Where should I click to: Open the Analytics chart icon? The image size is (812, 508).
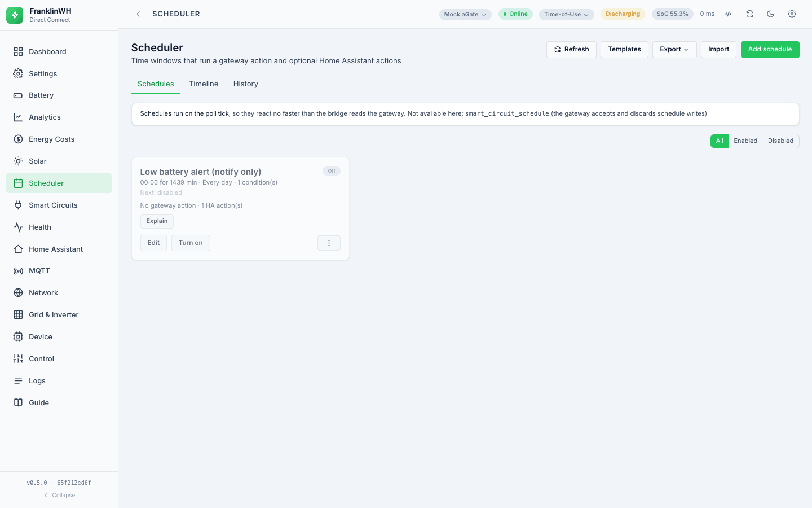[18, 117]
